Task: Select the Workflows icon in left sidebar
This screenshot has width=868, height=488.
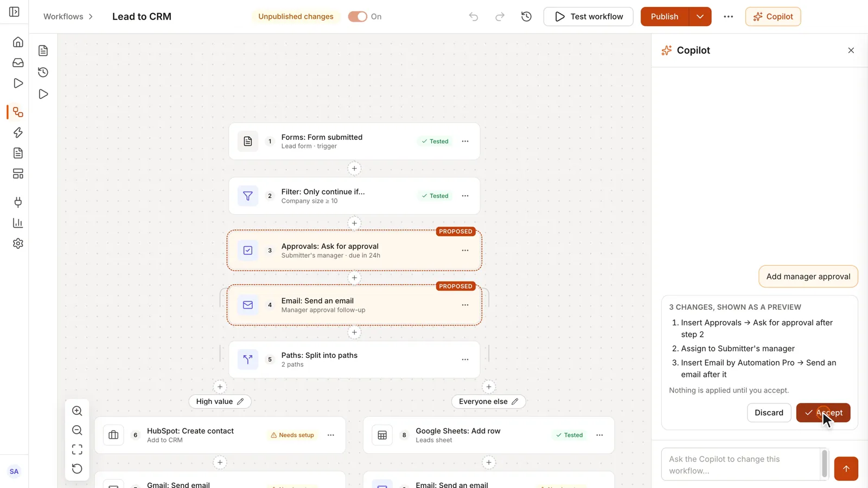Action: 18,112
